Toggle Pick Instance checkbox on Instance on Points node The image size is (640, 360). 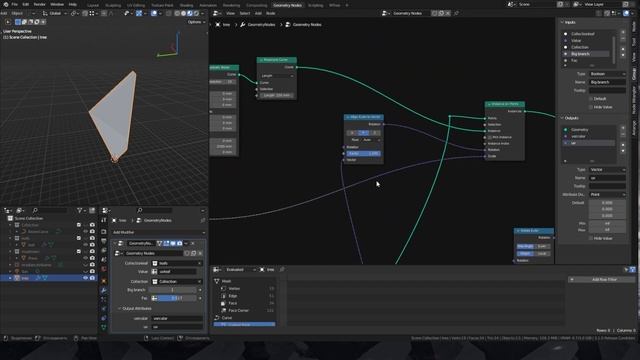490,137
